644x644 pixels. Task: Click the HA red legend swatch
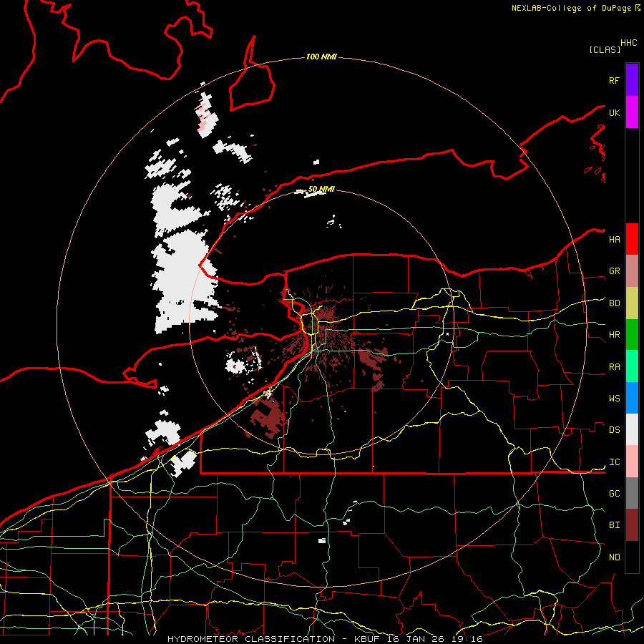pos(632,239)
